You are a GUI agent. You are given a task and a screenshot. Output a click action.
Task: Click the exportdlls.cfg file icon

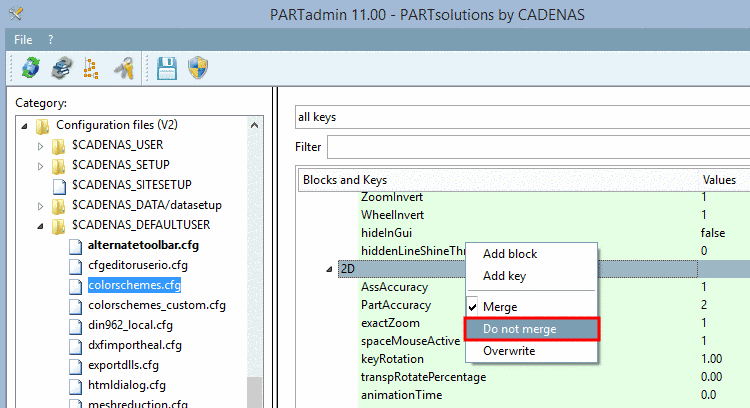click(x=75, y=367)
